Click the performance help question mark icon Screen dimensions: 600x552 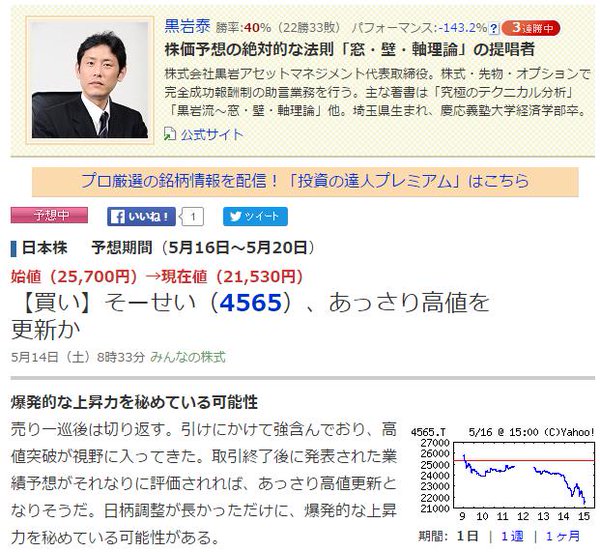click(x=494, y=28)
